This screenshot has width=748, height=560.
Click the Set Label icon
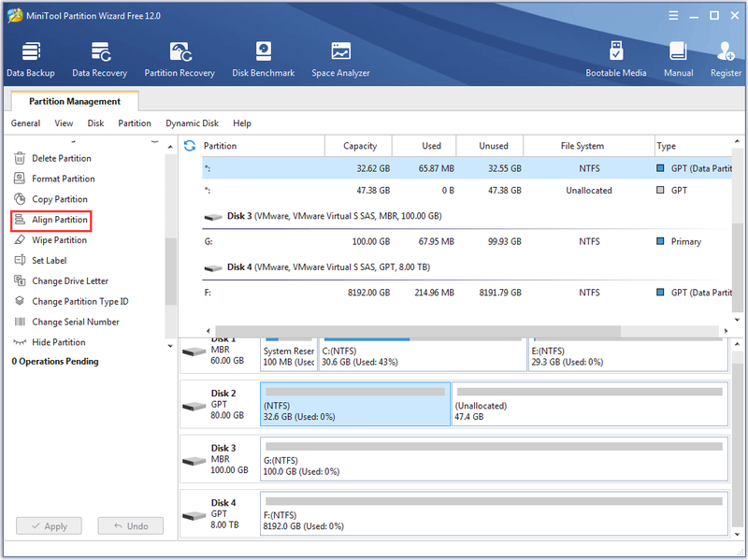tap(20, 261)
